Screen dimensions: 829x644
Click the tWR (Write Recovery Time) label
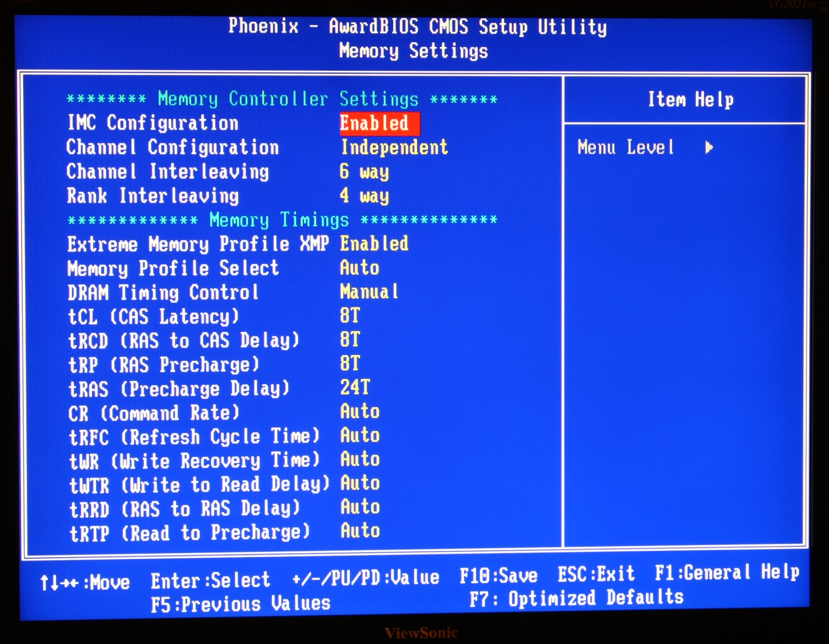tap(194, 461)
